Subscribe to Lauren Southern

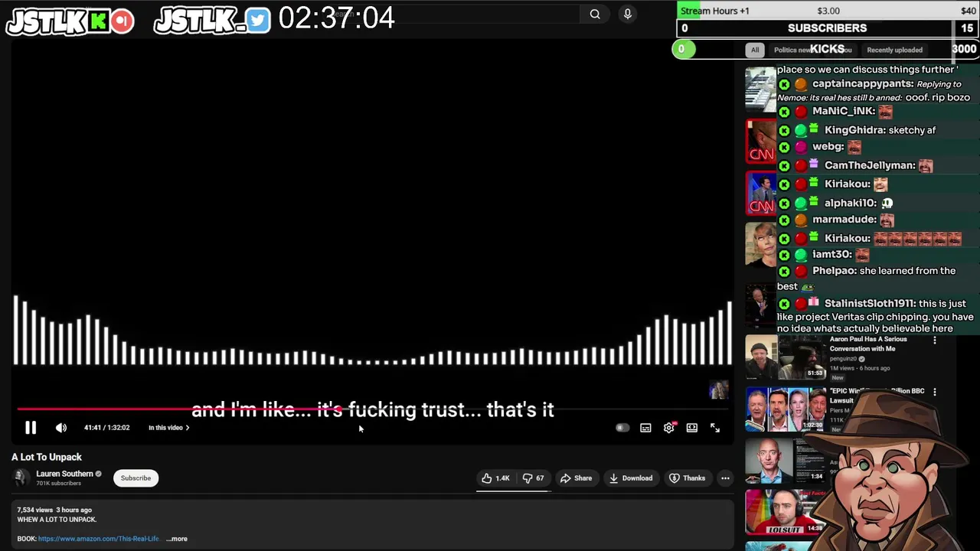[x=136, y=478]
